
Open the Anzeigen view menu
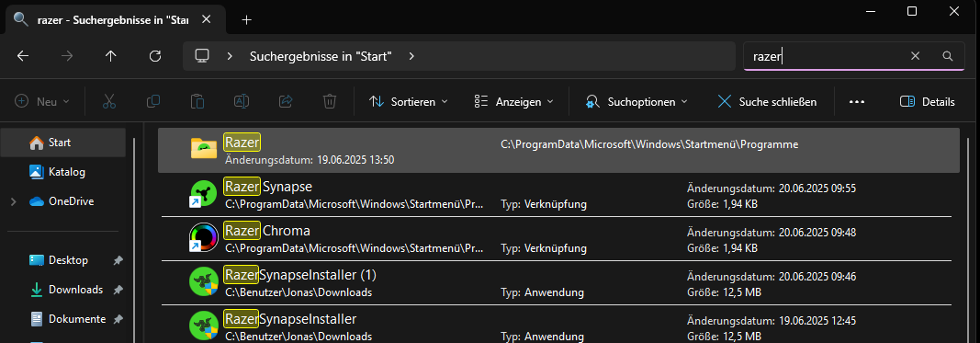[x=513, y=101]
